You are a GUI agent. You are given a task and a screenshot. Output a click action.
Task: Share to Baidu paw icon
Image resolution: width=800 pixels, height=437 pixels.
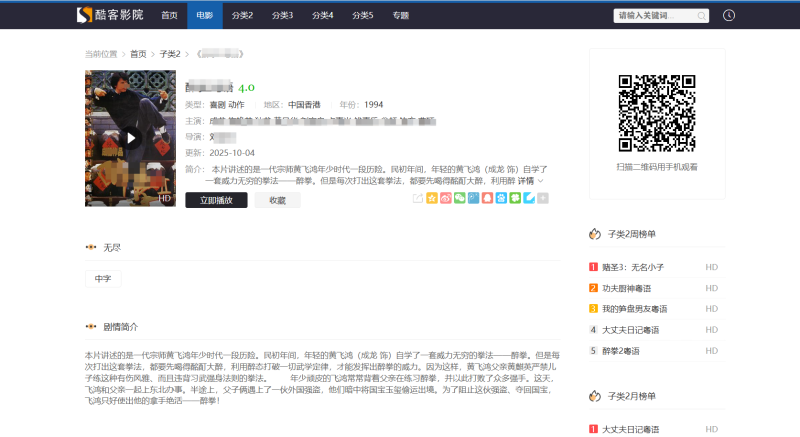point(501,198)
